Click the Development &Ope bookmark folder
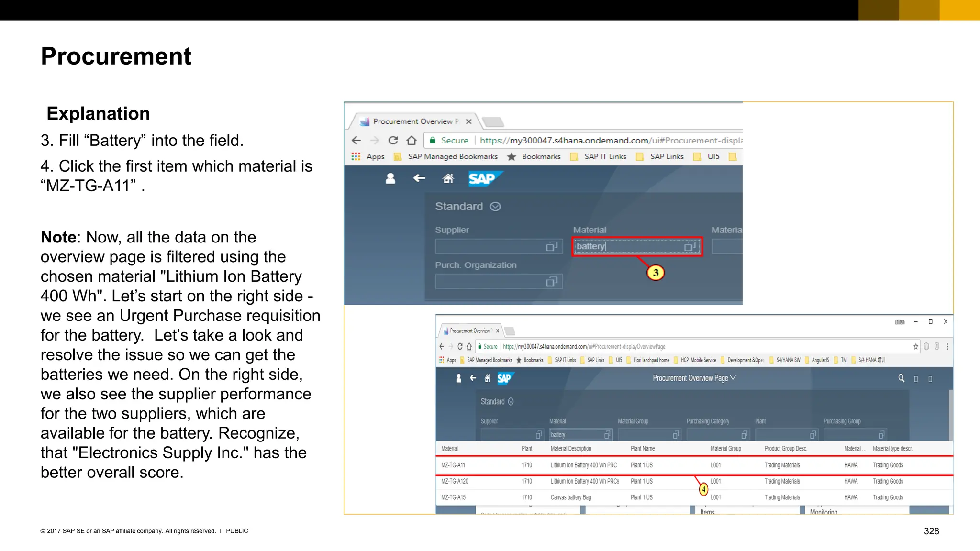Viewport: 980px width, 551px height. [745, 360]
